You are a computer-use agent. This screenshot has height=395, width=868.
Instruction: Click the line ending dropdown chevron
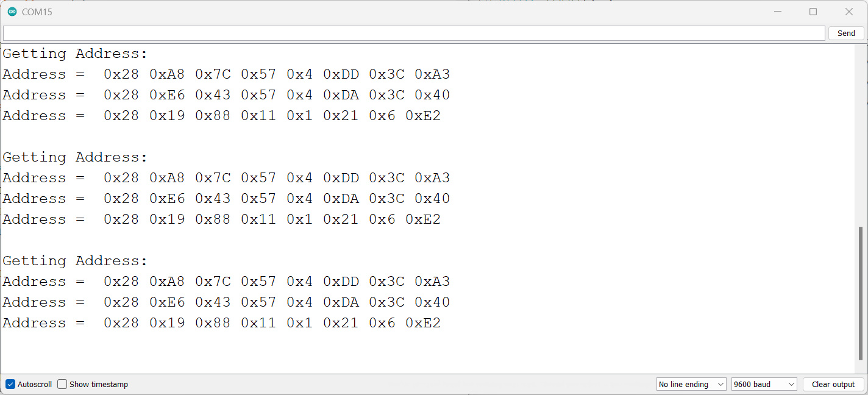pos(720,384)
